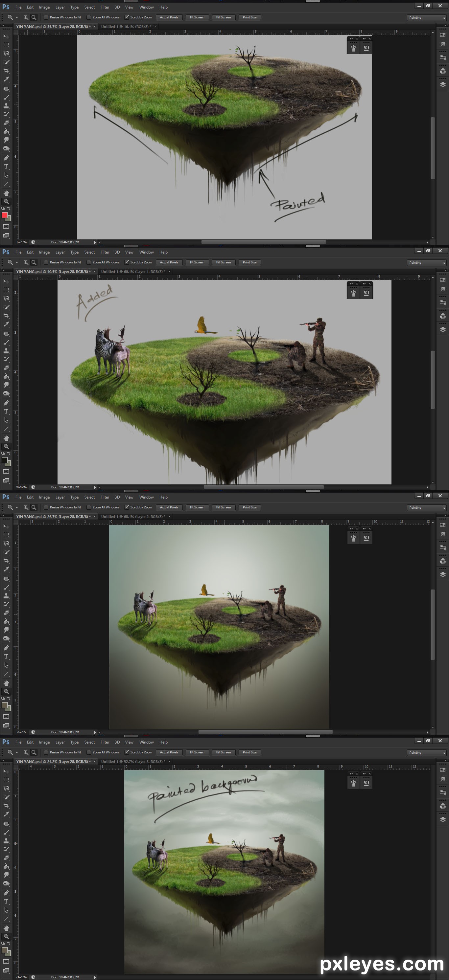Open Color panel icon in top window
This screenshot has width=449, height=980.
(x=442, y=71)
